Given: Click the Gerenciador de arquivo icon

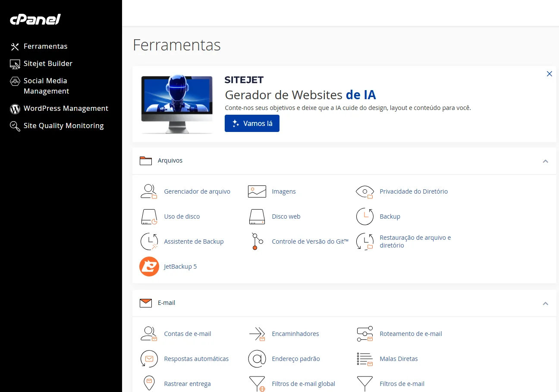Looking at the screenshot, I should 149,191.
